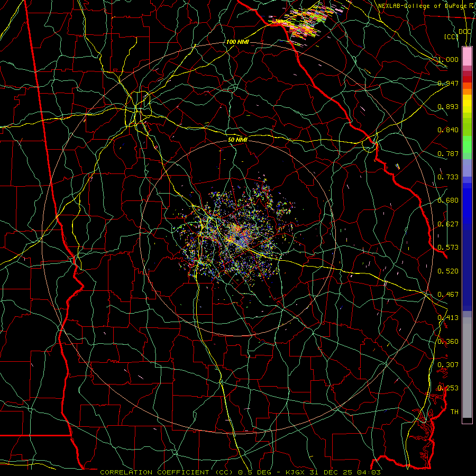Pick the pink segment of the color bar
The image size is (476, 476).
pyautogui.click(x=467, y=56)
